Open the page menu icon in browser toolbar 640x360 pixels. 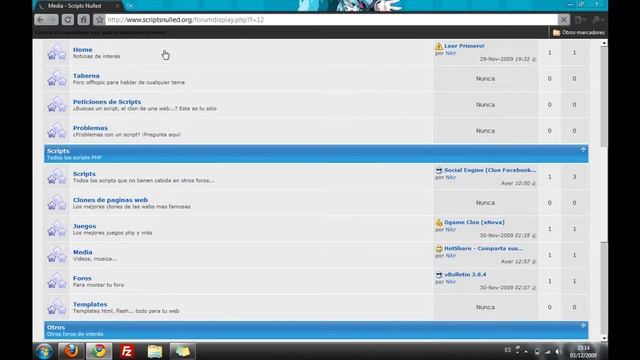coord(580,20)
